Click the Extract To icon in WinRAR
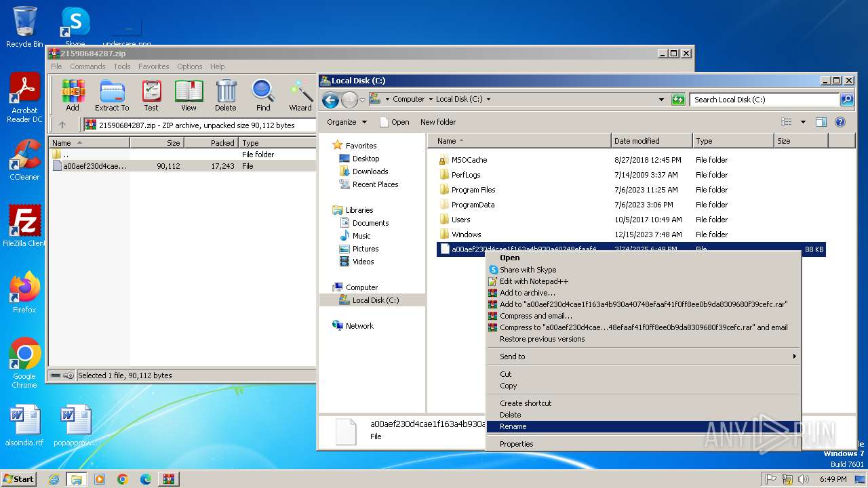 click(112, 95)
